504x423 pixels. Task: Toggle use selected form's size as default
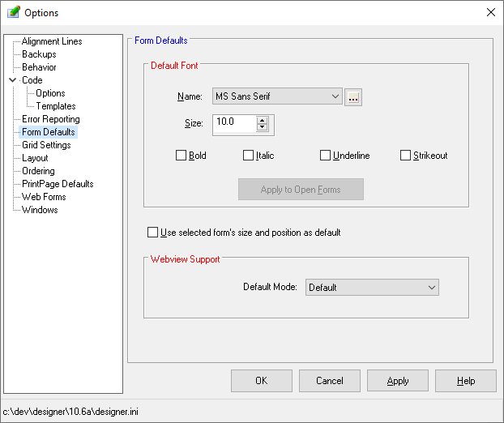(x=153, y=233)
